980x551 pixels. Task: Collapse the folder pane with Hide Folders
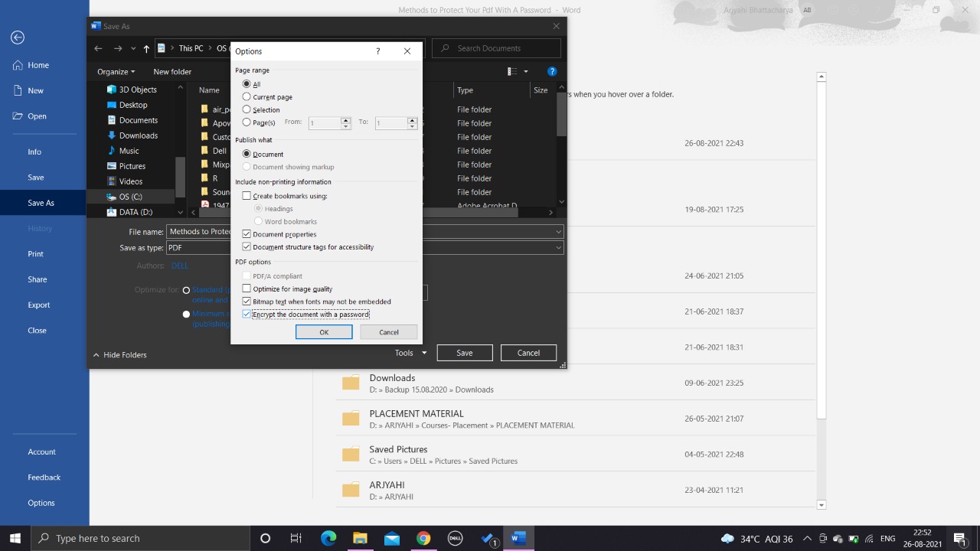pyautogui.click(x=119, y=355)
